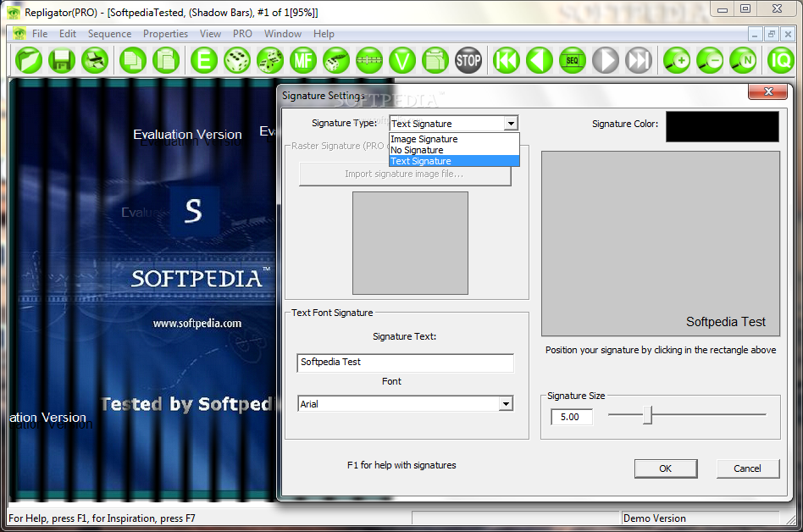Click the Repligator app icon in title bar
The image size is (803, 532).
click(x=14, y=13)
